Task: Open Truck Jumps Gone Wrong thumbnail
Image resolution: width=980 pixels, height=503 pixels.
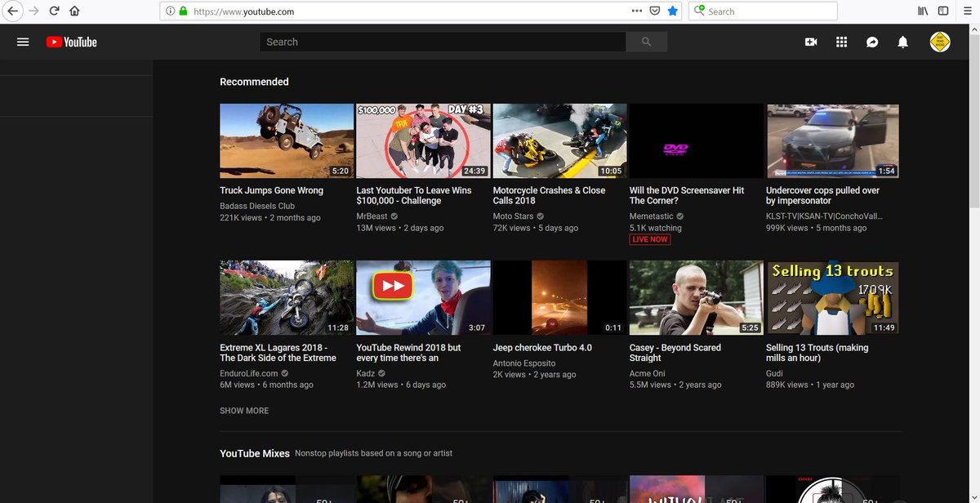Action: coord(287,140)
